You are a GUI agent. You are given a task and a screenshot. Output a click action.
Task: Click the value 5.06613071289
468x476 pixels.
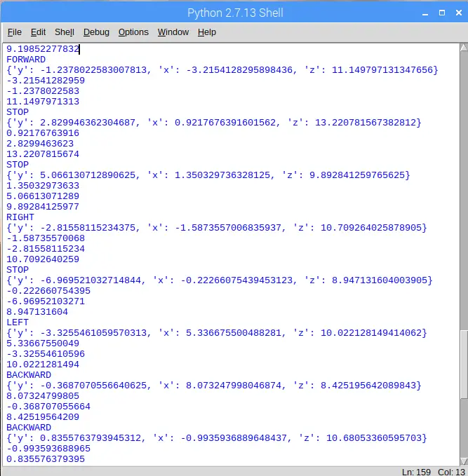[43, 196]
